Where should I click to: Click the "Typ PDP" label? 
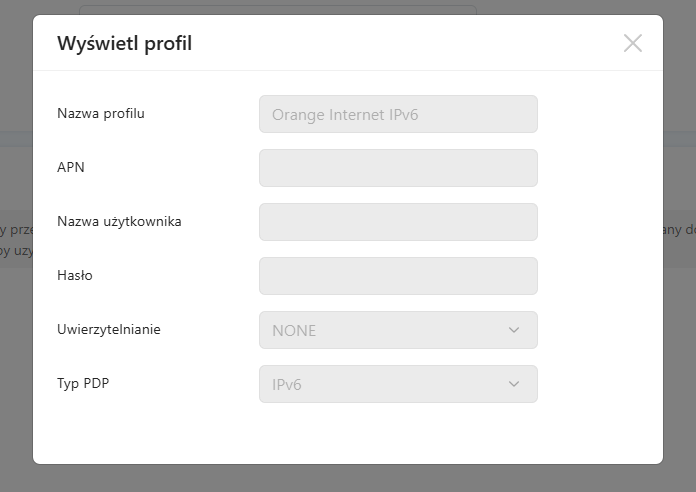coord(83,383)
